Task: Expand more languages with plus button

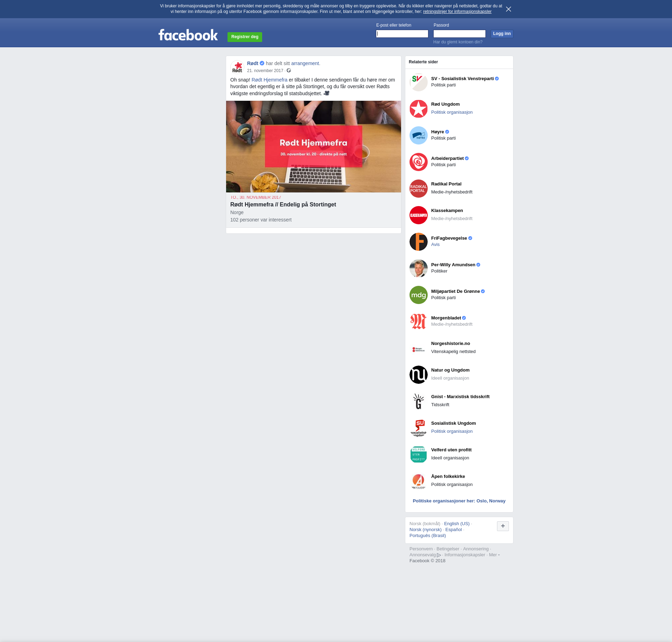Action: pos(503,526)
